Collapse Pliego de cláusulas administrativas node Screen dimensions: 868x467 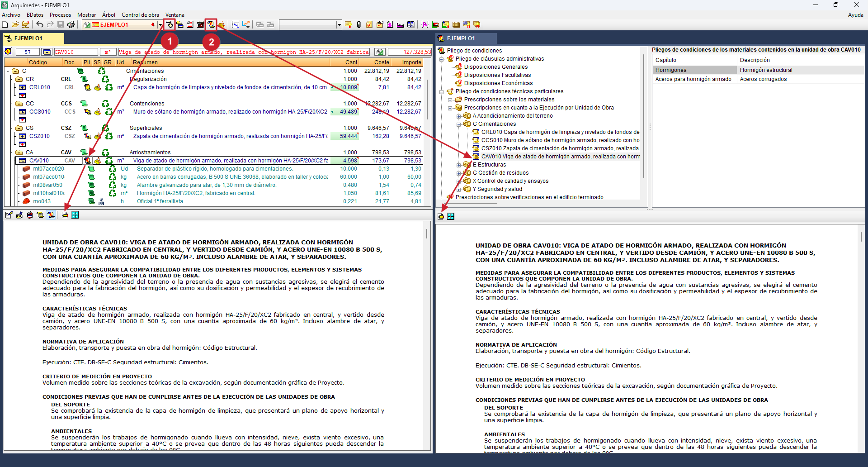[442, 59]
